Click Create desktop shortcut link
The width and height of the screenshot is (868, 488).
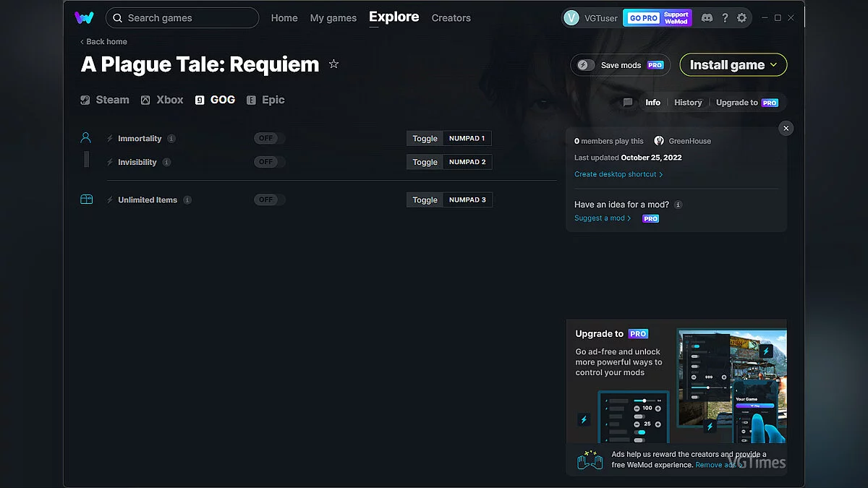tap(618, 174)
